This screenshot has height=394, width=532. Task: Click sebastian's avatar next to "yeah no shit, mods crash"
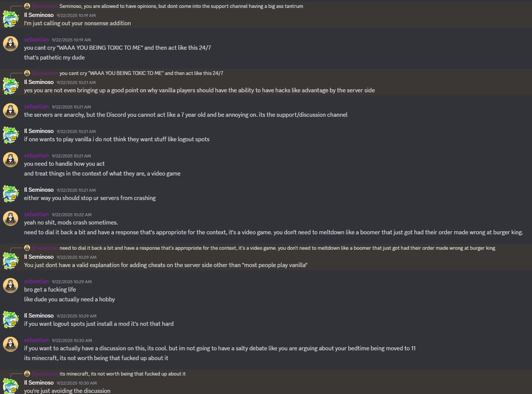[11, 218]
